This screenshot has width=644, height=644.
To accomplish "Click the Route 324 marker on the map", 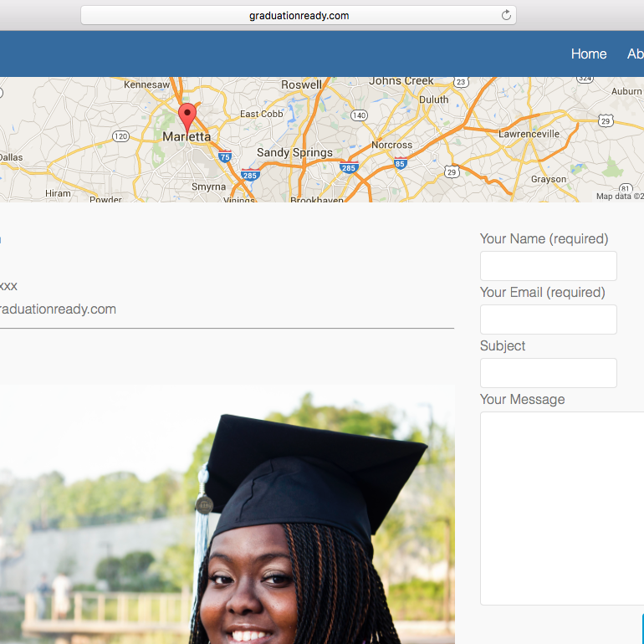I will [x=585, y=78].
